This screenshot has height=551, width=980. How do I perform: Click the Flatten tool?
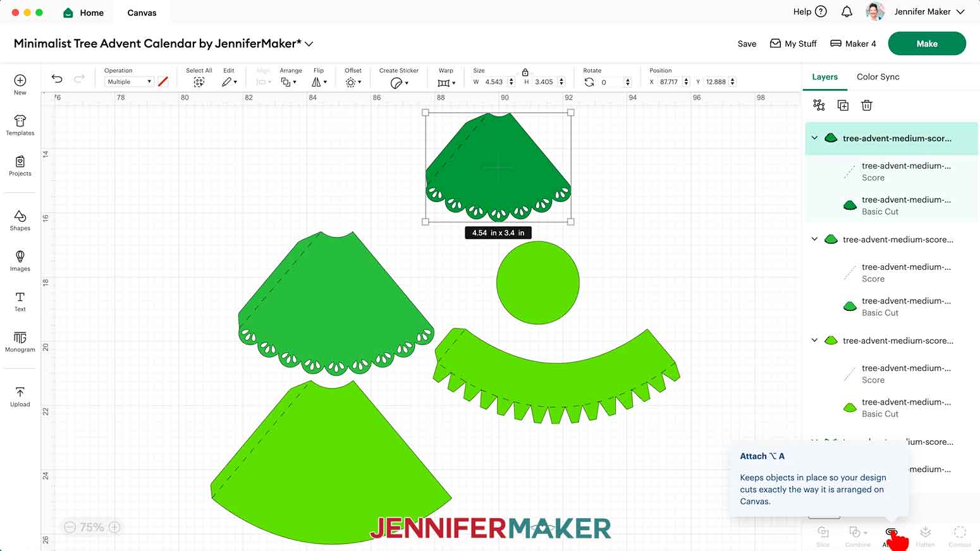925,536
